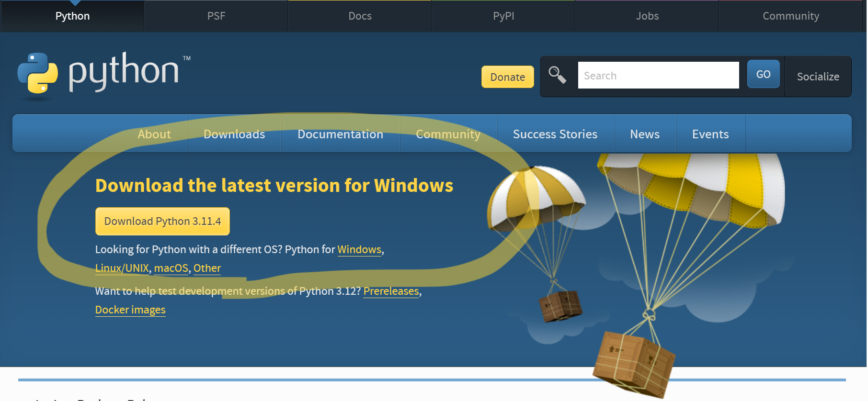Select Community in the blue navigation bar
The height and width of the screenshot is (401, 868).
448,134
